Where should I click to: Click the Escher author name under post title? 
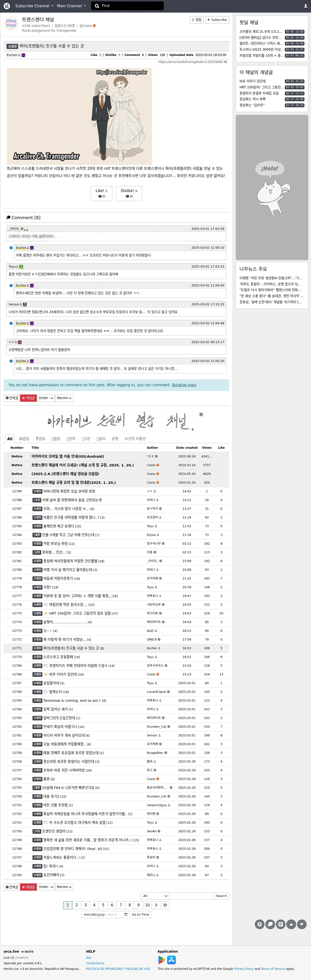pyautogui.click(x=12, y=55)
